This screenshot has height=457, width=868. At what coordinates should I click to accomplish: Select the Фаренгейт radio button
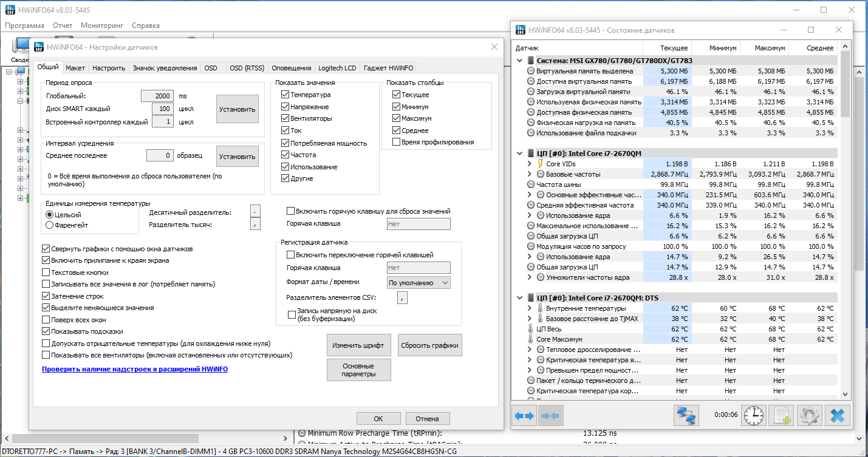click(x=50, y=225)
